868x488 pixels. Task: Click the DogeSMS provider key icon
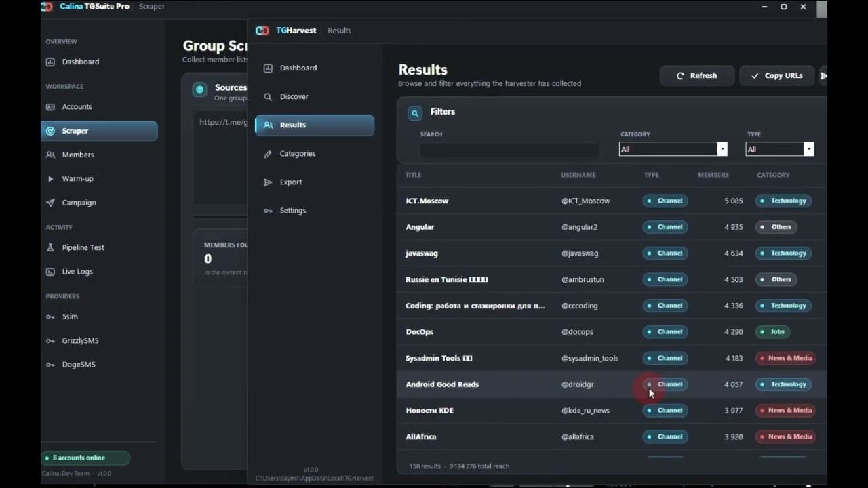coord(50,365)
